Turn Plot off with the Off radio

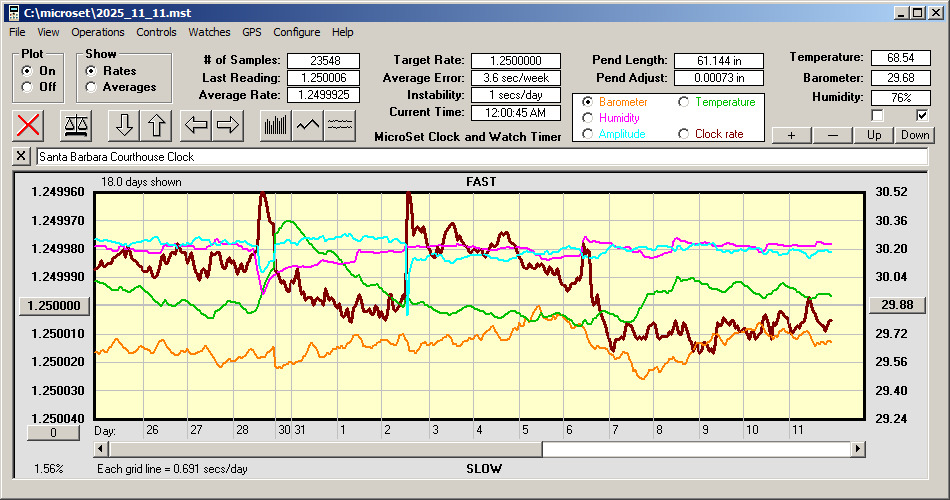pyautogui.click(x=27, y=87)
